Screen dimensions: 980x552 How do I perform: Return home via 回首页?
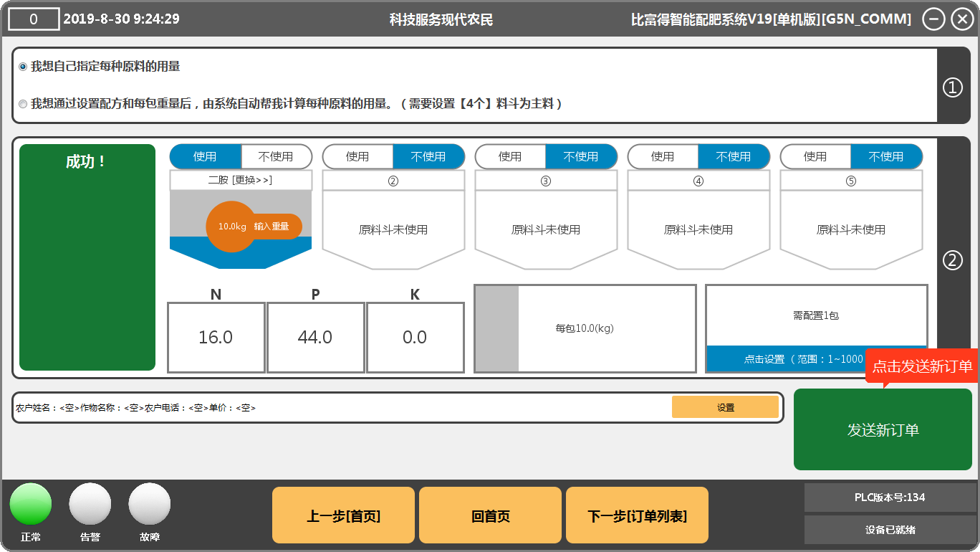(490, 515)
